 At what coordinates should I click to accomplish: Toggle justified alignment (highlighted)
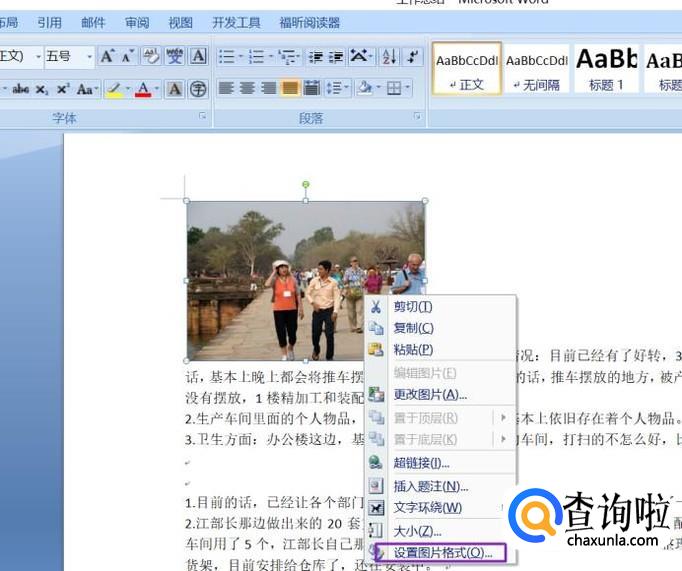pos(290,88)
